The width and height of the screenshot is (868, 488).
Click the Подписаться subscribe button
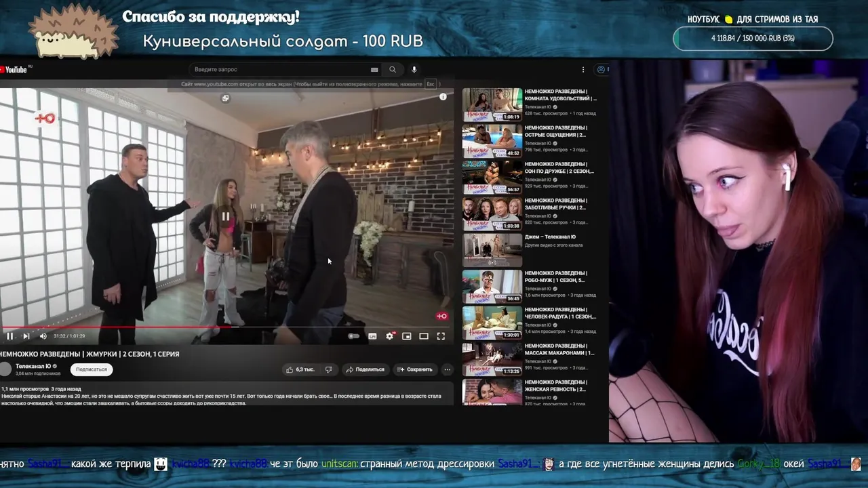tap(92, 369)
